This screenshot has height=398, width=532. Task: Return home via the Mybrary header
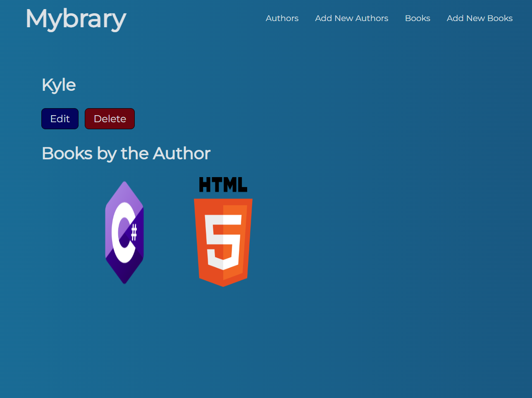tap(76, 18)
